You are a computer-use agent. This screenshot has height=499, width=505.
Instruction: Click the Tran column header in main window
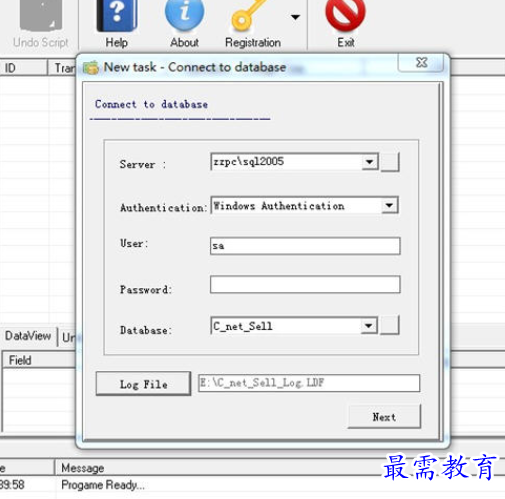click(x=62, y=68)
